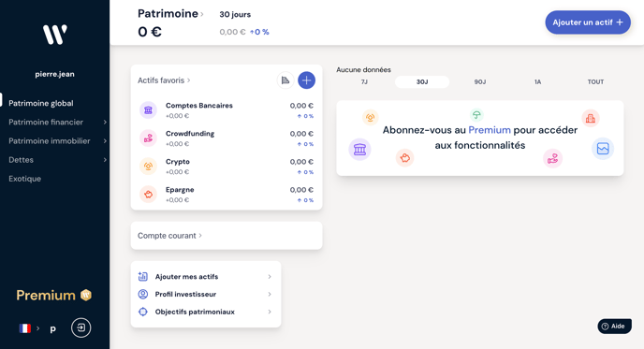Click the Comptes Bancaires bank icon

(148, 110)
